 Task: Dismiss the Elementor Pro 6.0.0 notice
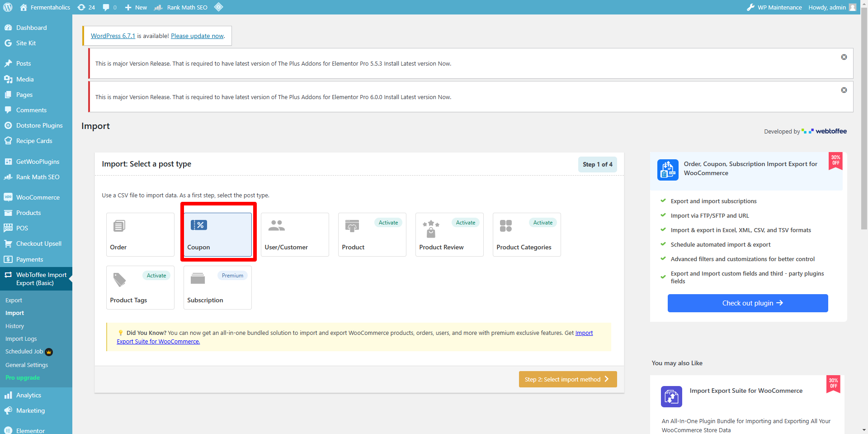pyautogui.click(x=844, y=90)
